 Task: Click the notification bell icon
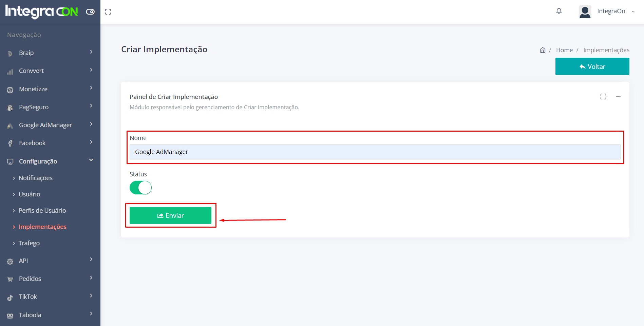[x=559, y=11]
